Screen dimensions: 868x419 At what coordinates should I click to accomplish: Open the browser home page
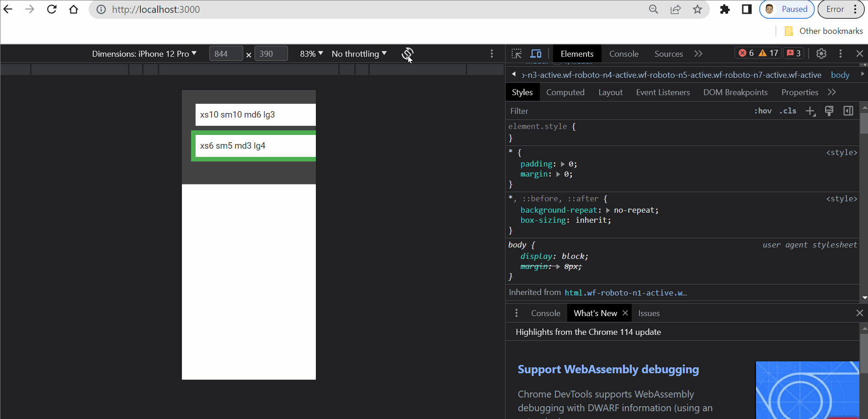point(74,9)
